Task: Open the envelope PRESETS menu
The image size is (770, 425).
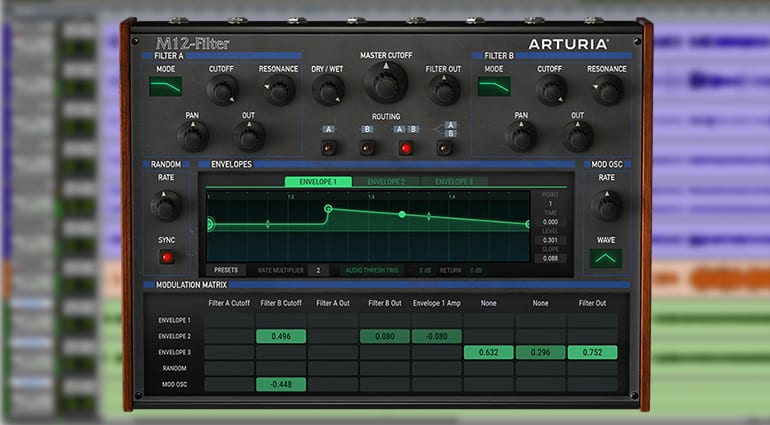Action: coord(226,270)
